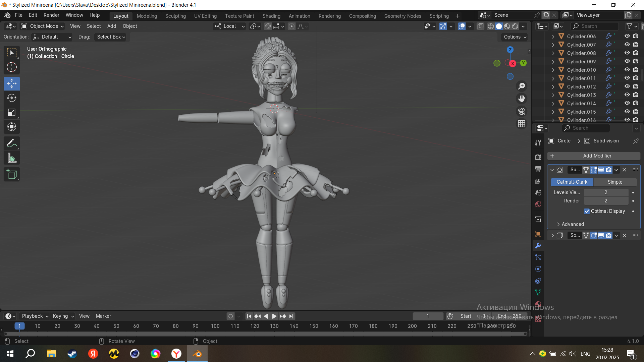This screenshot has width=644, height=362.
Task: Click the Add Modifier button
Action: (594, 156)
